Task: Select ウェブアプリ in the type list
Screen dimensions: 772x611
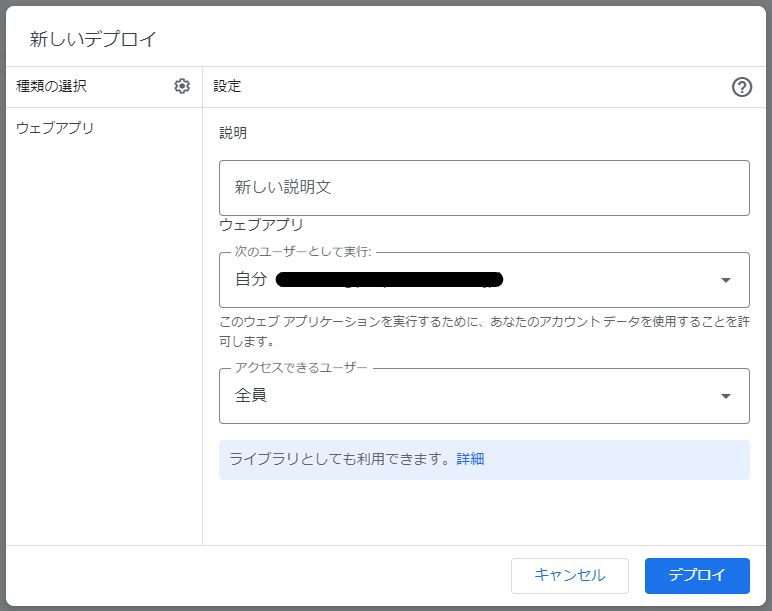Action: point(55,128)
